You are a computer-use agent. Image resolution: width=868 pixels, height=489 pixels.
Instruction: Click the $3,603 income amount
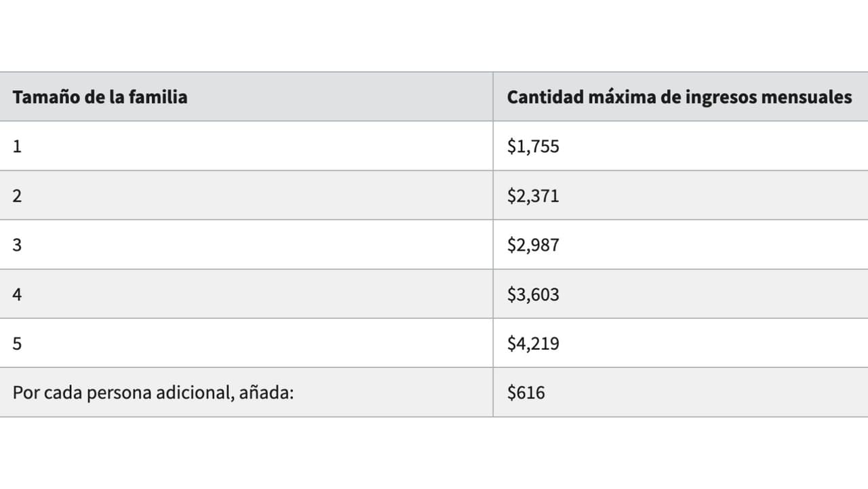click(533, 294)
